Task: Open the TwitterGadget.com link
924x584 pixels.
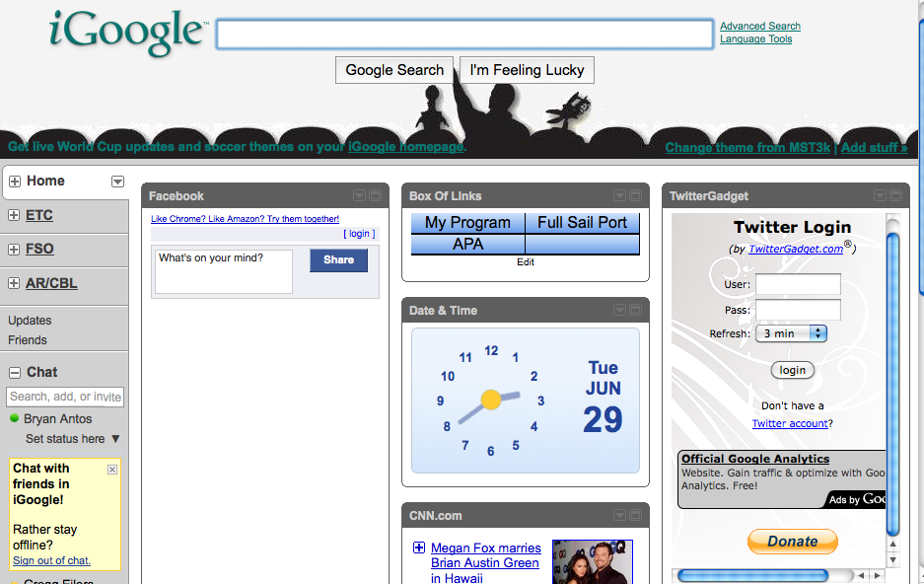Action: [796, 249]
